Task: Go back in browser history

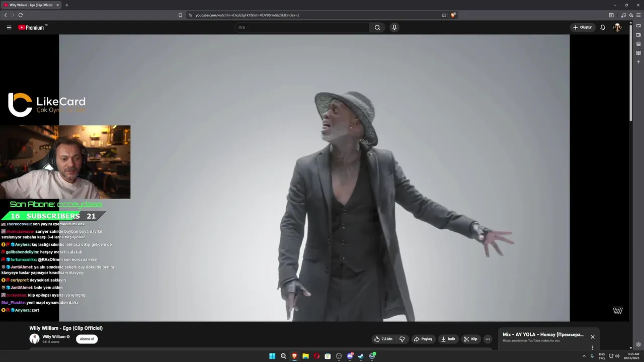Action: click(6, 15)
